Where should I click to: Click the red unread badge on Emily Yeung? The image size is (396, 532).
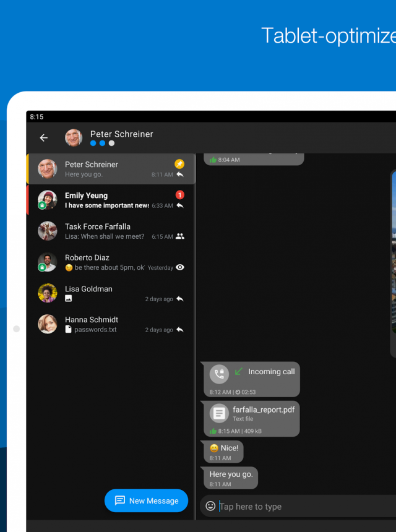click(180, 195)
